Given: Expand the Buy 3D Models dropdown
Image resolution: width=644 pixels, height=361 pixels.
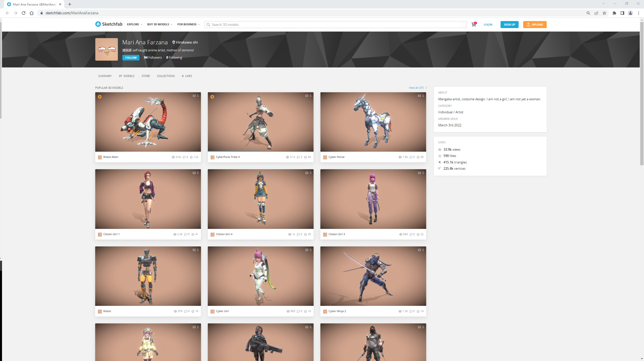Looking at the screenshot, I should pos(160,24).
